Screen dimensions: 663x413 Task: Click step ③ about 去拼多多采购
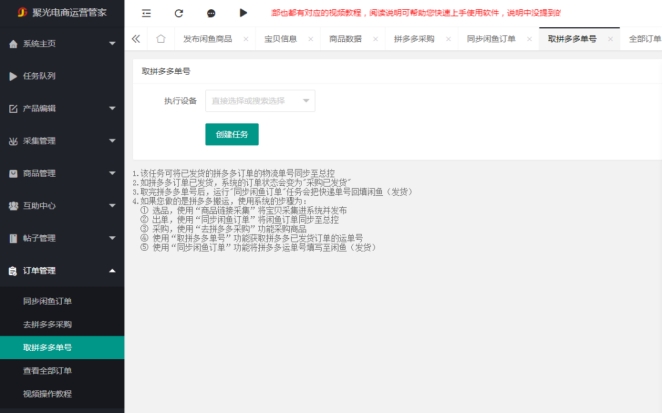click(223, 229)
